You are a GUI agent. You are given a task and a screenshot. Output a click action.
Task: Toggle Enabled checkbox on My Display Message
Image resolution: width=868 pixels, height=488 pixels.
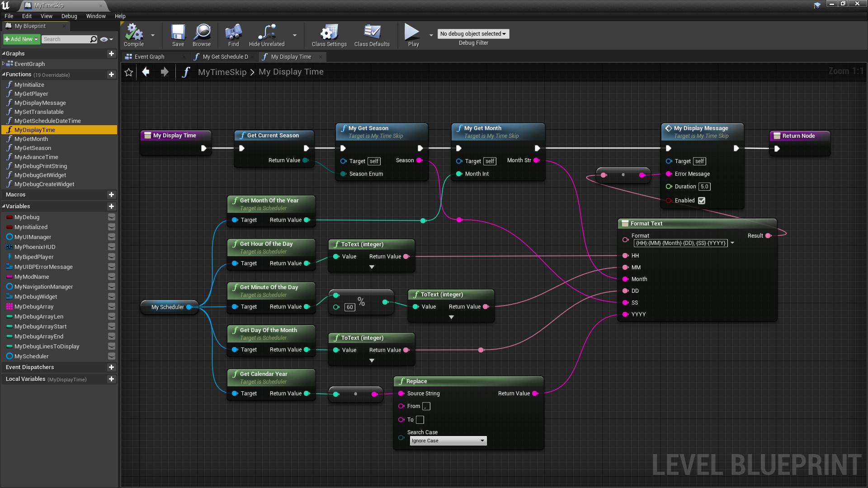click(x=702, y=201)
